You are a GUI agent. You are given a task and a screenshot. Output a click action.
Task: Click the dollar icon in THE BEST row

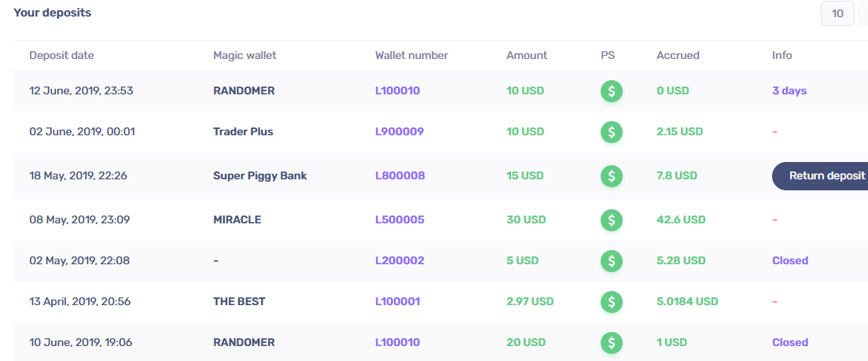point(612,301)
